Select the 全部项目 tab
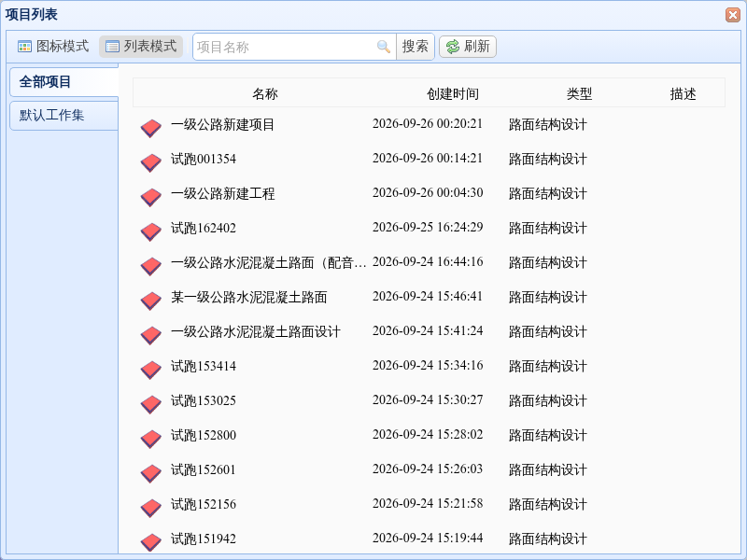This screenshot has width=747, height=560. pos(63,82)
